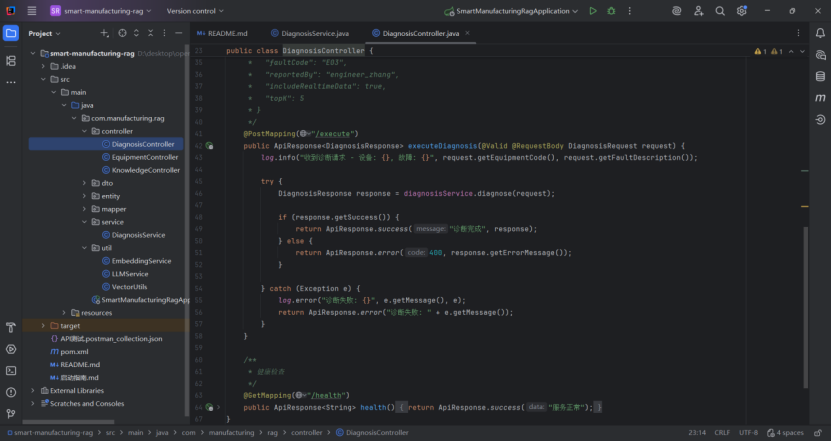Click the 23:14 caret position indicator
The width and height of the screenshot is (831, 442).
point(697,432)
